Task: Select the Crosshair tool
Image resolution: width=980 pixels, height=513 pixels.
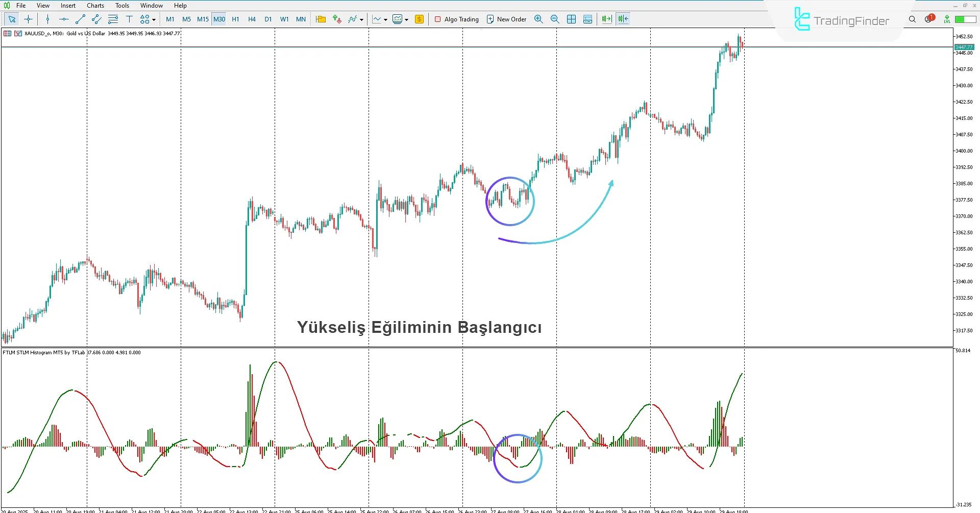Action: [28, 19]
